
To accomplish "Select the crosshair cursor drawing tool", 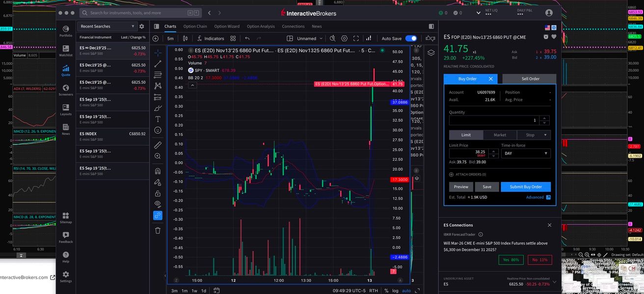I will click(158, 53).
